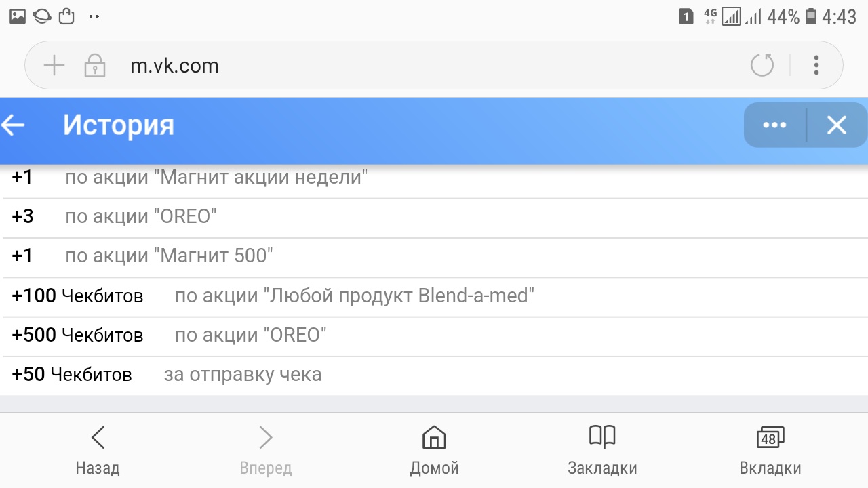Open browser vertical dots menu
Screen dimensions: 868x488
(816, 66)
